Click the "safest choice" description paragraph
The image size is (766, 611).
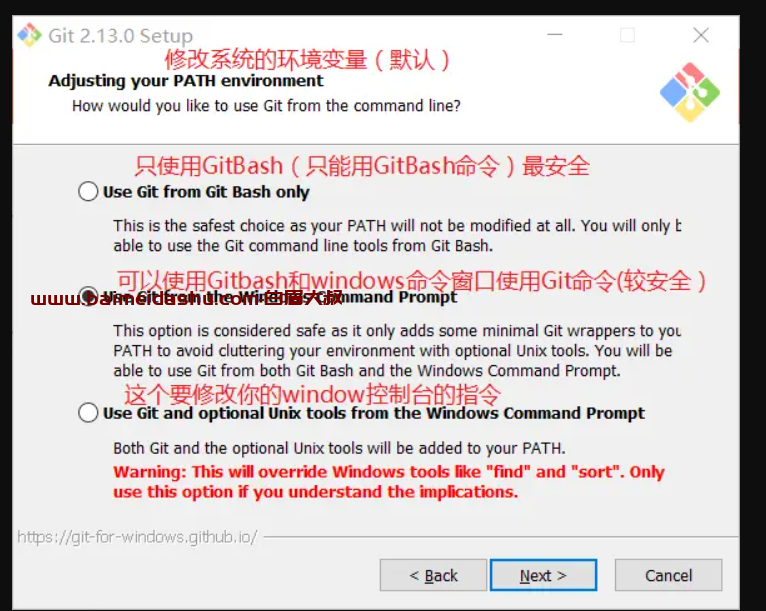coord(397,235)
